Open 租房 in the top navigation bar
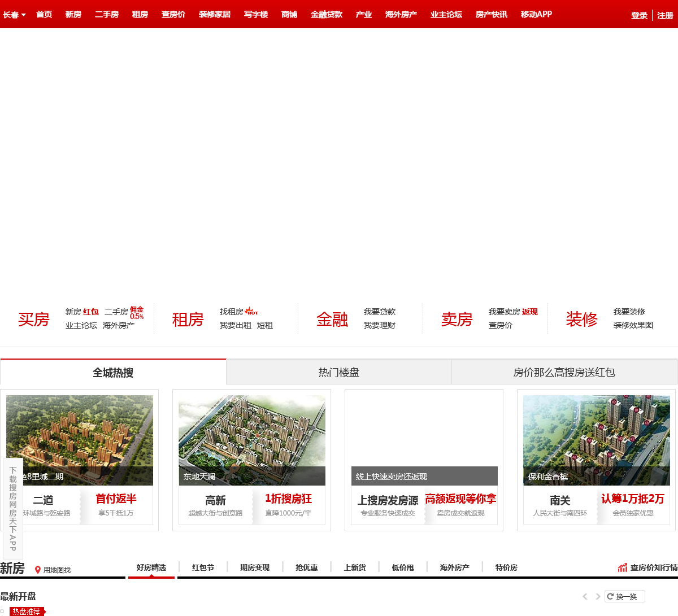Screen dimensions: 678x616 tap(140, 15)
